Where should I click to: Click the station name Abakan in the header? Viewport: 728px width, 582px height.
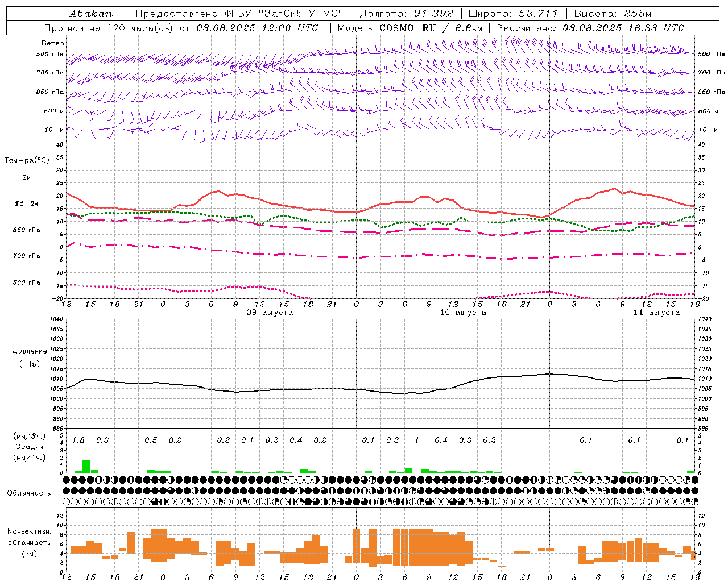92,14
